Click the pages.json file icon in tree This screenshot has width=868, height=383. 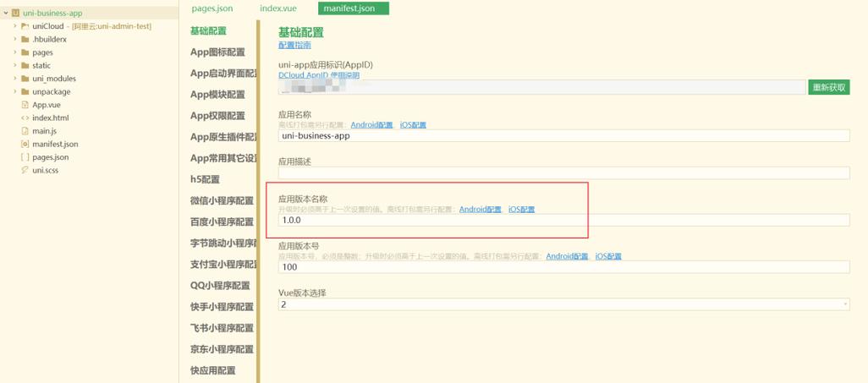point(25,157)
